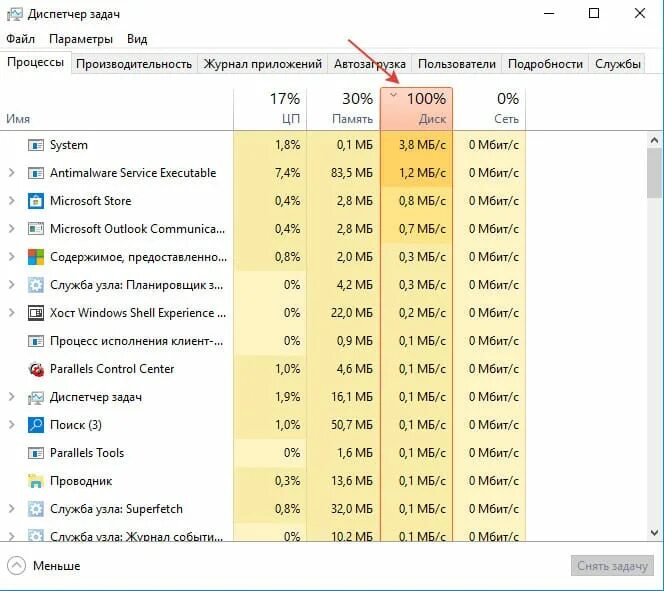The width and height of the screenshot is (664, 591).
Task: Click the vertical scrollbar thumb
Action: (655, 173)
